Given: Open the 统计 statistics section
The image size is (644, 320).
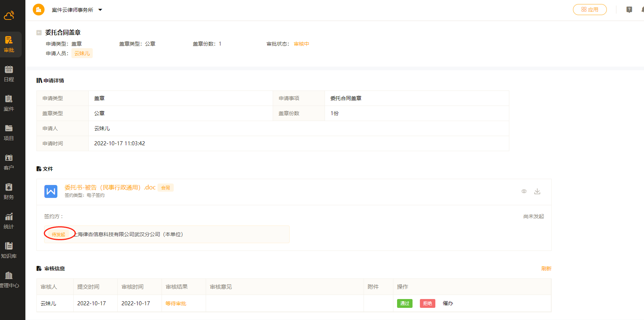Looking at the screenshot, I should click(9, 221).
